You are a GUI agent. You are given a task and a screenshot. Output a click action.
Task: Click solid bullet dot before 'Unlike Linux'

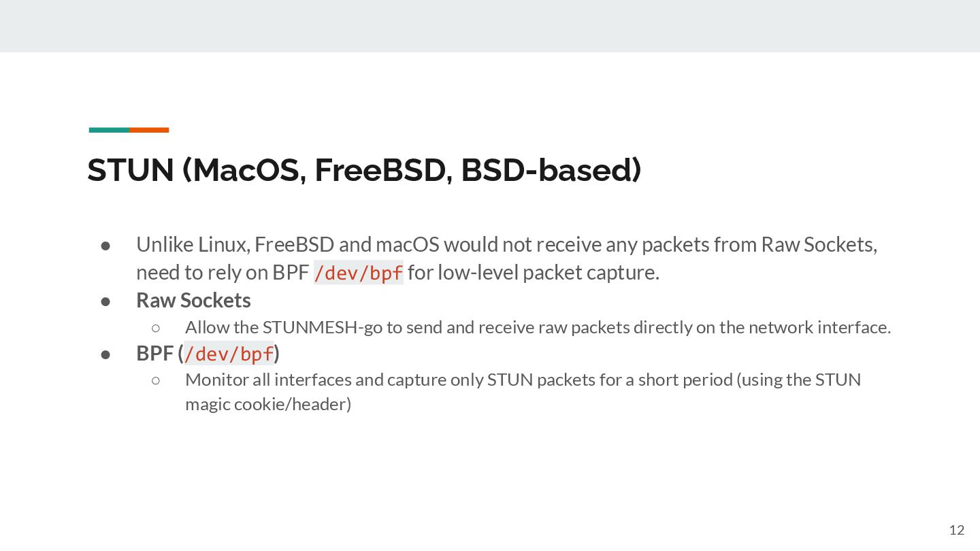(x=105, y=245)
